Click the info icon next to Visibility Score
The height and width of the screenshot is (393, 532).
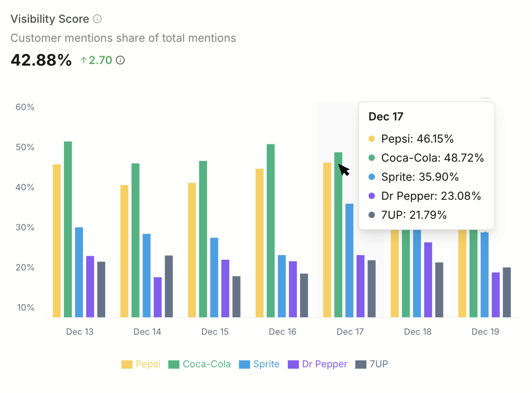point(98,18)
